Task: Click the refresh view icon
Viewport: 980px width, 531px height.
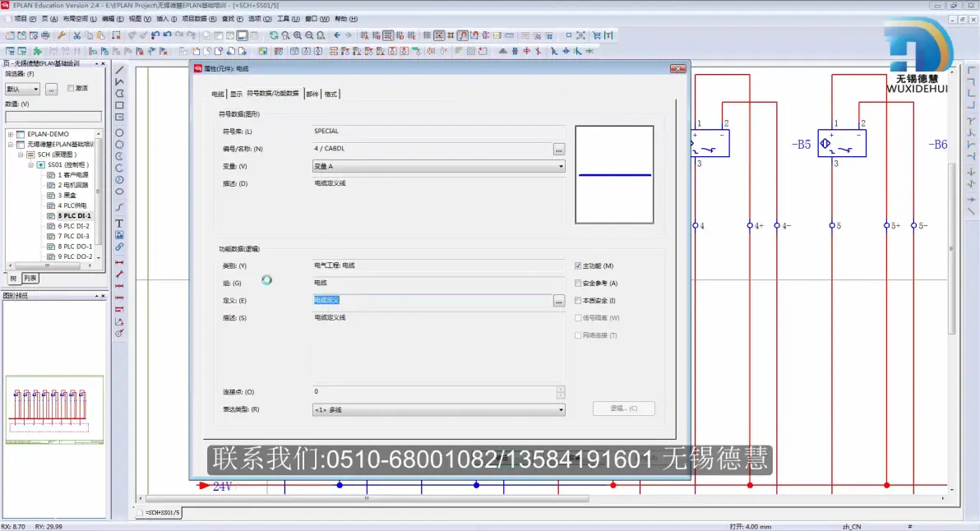Action: pos(274,35)
